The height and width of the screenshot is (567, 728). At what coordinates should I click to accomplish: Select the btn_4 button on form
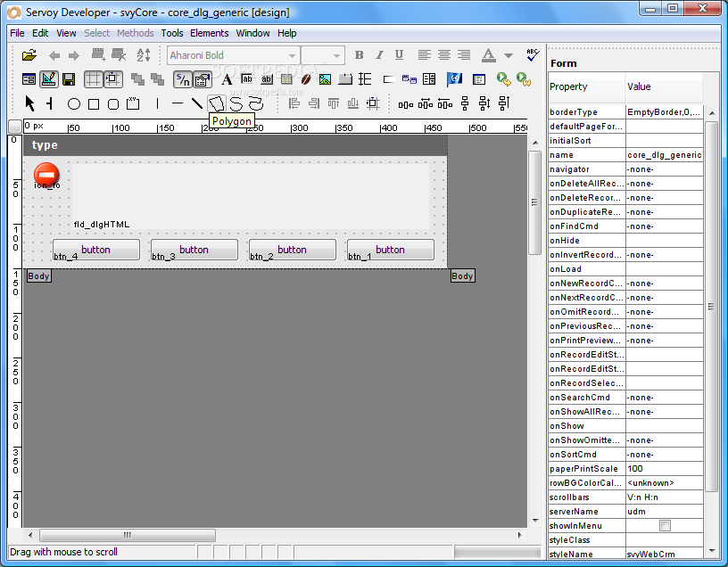click(96, 250)
